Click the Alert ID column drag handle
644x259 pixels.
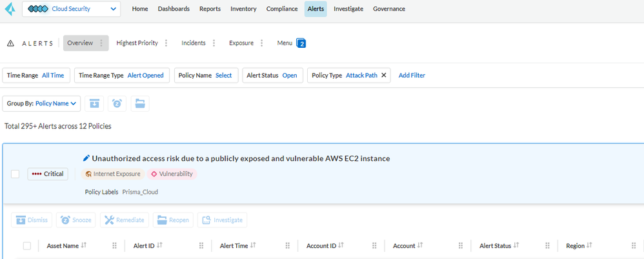(x=201, y=245)
